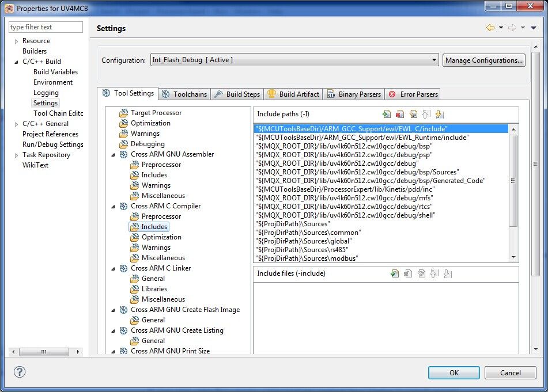Open the back history dropdown arrow
Viewport: 548px width, 392px height.
point(501,28)
